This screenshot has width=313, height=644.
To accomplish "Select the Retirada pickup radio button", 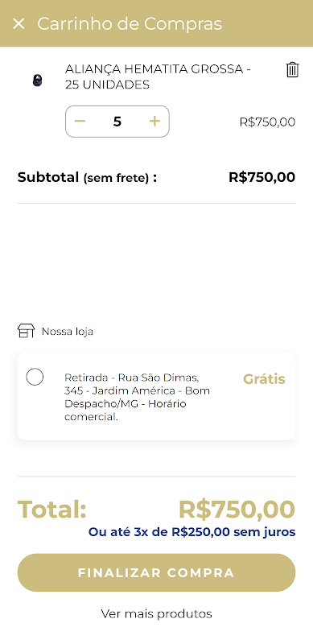I will pyautogui.click(x=35, y=377).
